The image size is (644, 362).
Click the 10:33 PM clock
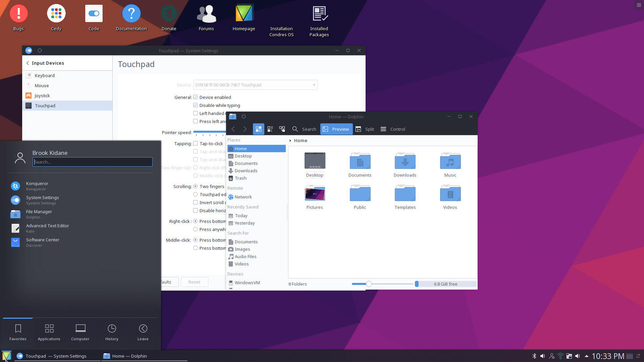click(608, 356)
